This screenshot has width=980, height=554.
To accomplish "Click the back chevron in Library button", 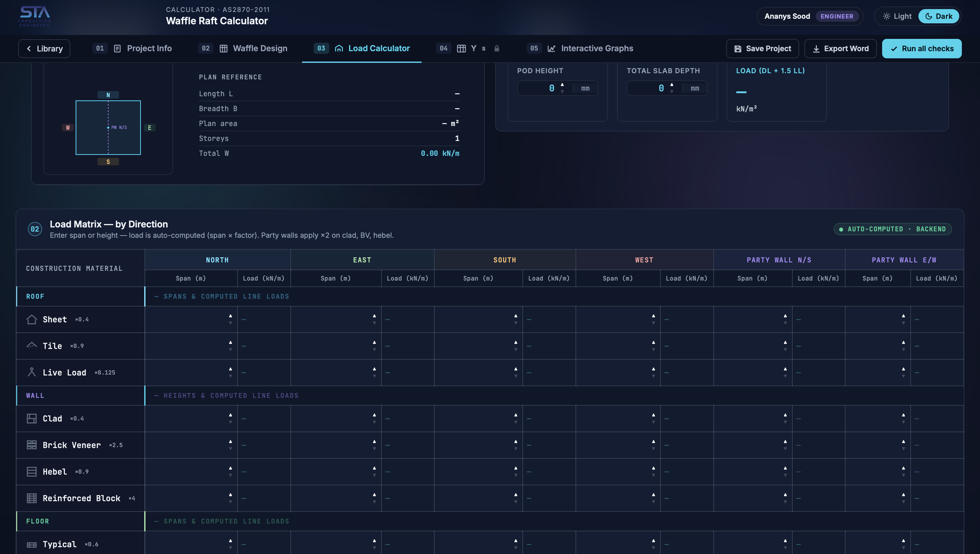I will [x=29, y=49].
